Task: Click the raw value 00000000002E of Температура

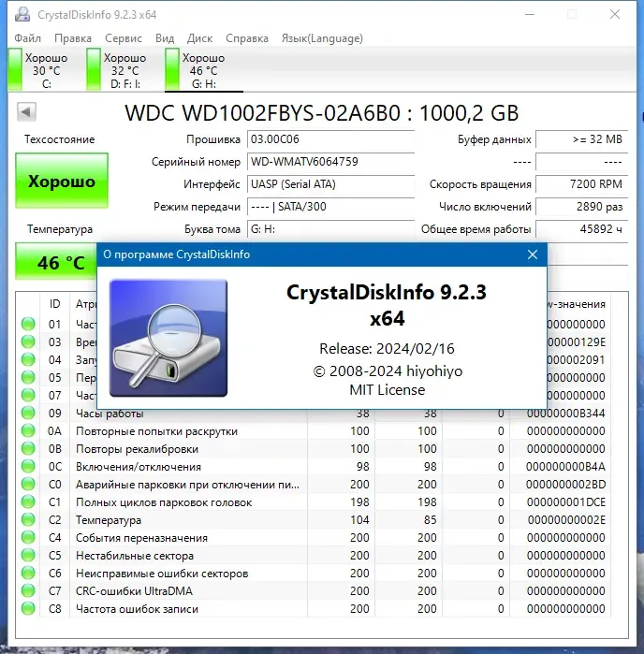Action: pos(566,519)
